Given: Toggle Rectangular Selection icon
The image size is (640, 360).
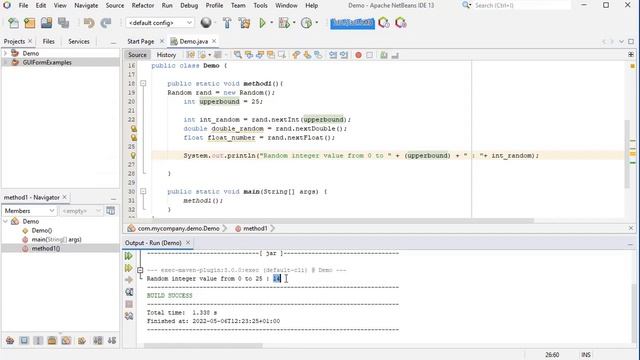Looking at the screenshot, I should [x=282, y=55].
